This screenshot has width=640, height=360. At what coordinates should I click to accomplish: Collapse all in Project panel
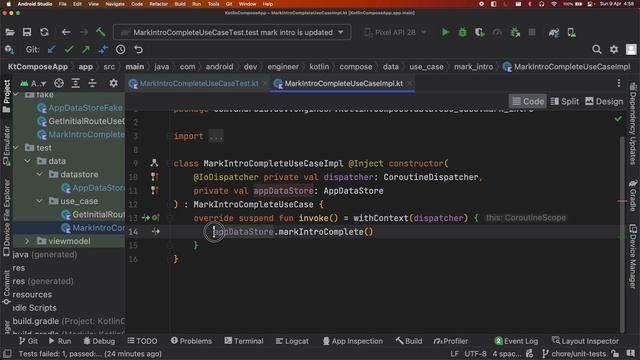(92, 83)
